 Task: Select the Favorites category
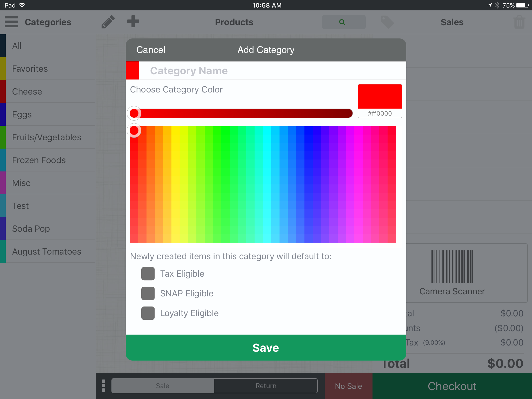[48, 69]
